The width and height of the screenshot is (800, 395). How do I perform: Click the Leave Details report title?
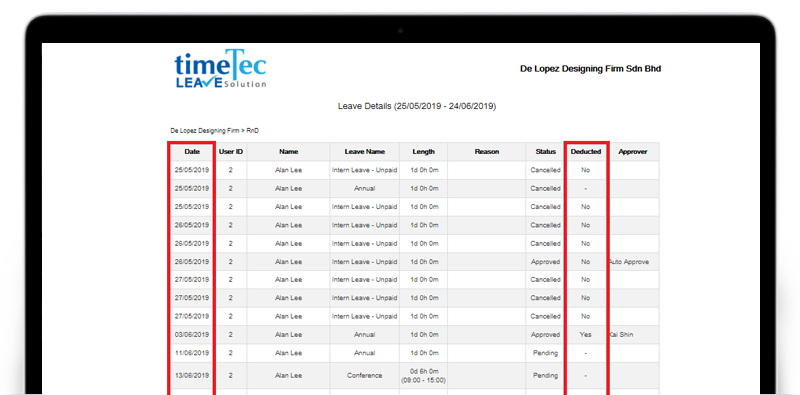point(417,106)
